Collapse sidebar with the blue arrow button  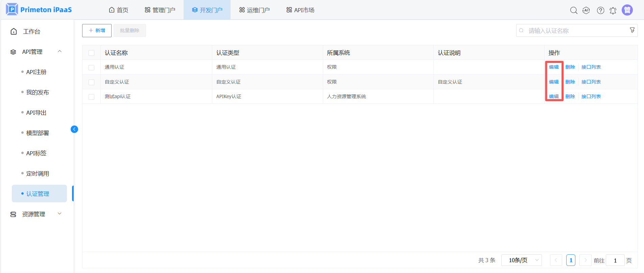[74, 129]
